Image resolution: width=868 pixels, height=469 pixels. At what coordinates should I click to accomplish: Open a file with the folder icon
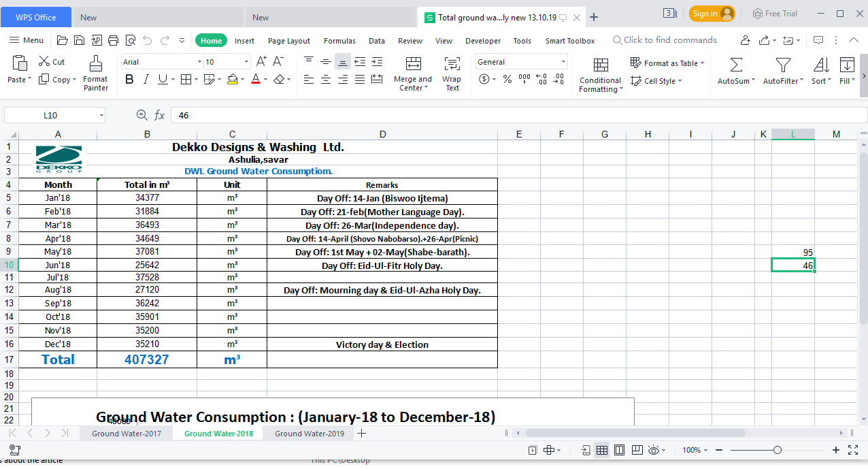(x=63, y=40)
